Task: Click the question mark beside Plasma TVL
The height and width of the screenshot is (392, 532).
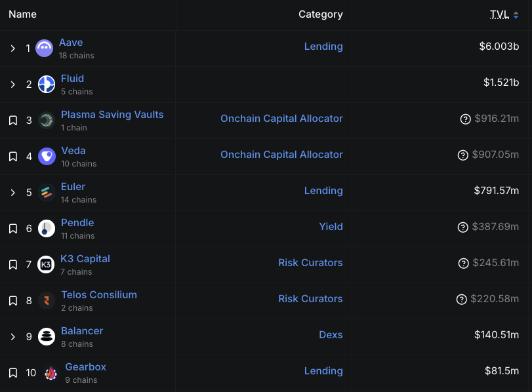Action: pyautogui.click(x=466, y=119)
